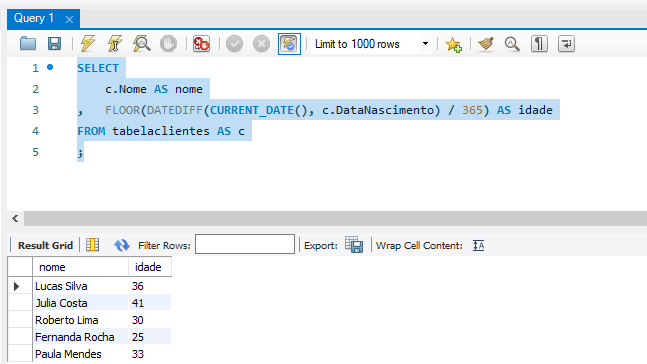Select idade cell with value 41
This screenshot has width=647, height=364.
tap(150, 303)
